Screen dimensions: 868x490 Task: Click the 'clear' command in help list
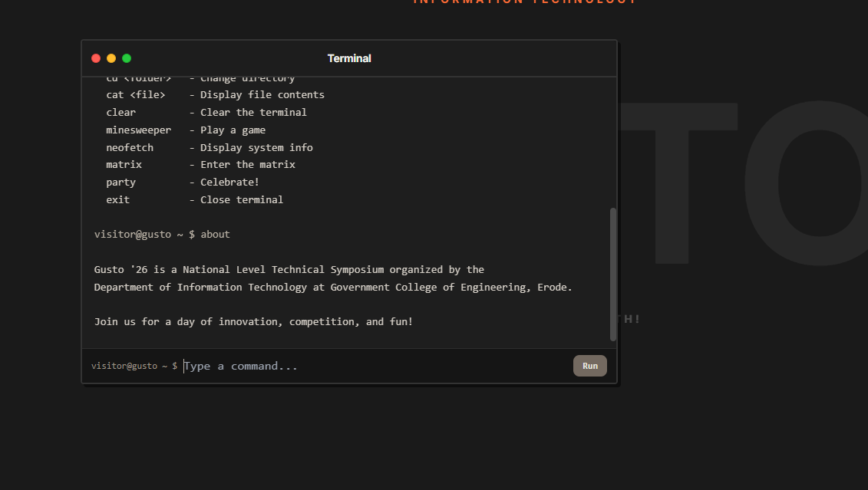120,112
